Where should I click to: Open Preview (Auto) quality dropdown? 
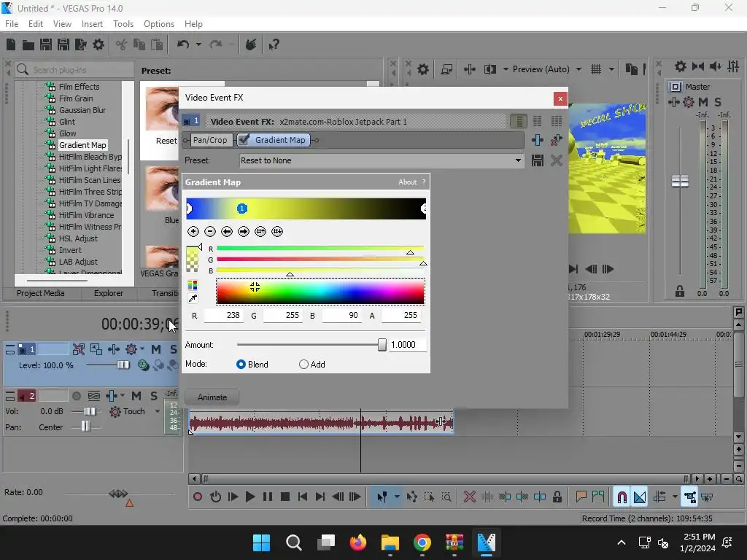pyautogui.click(x=578, y=69)
